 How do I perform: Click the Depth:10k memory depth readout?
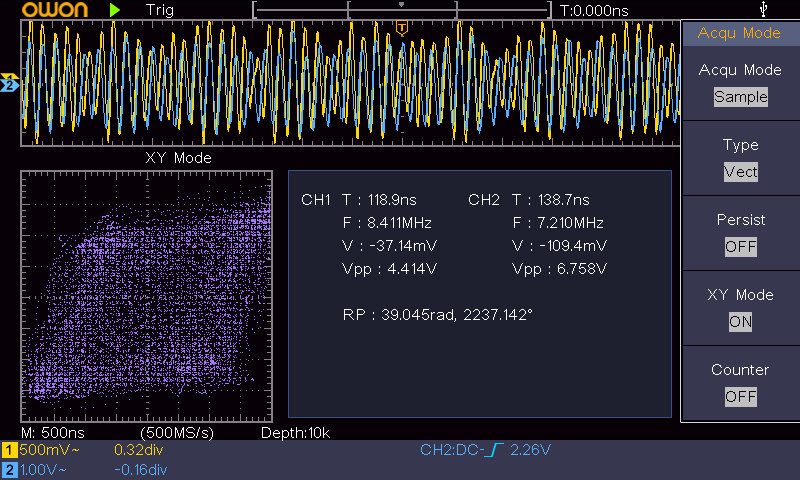coord(295,433)
